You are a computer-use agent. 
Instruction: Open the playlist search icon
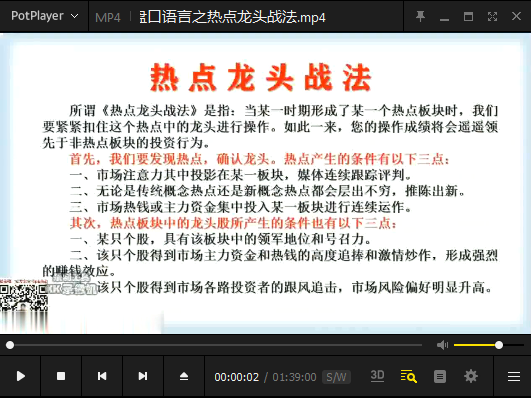[408, 376]
